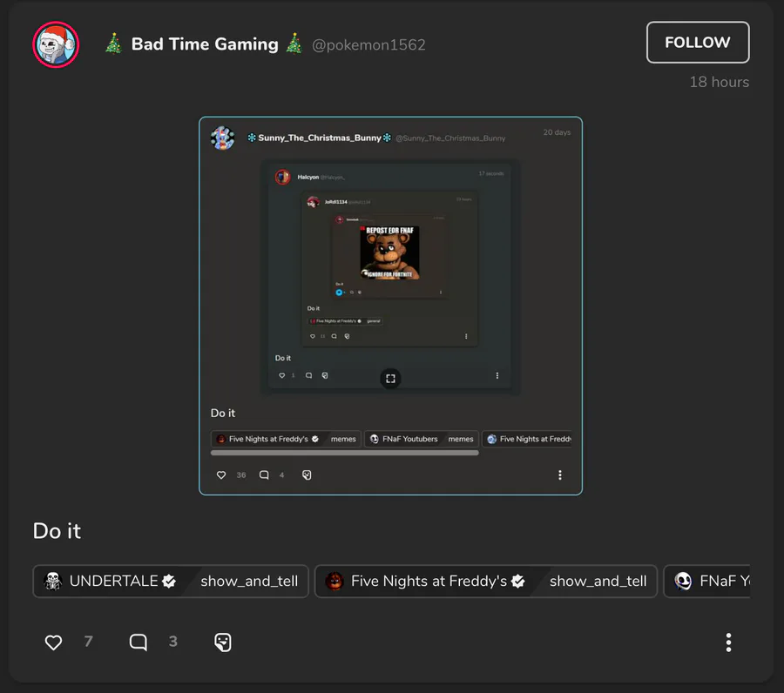Screen dimensions: 784x693
Task: Like the Bad Time Gaming post
Action: point(53,642)
